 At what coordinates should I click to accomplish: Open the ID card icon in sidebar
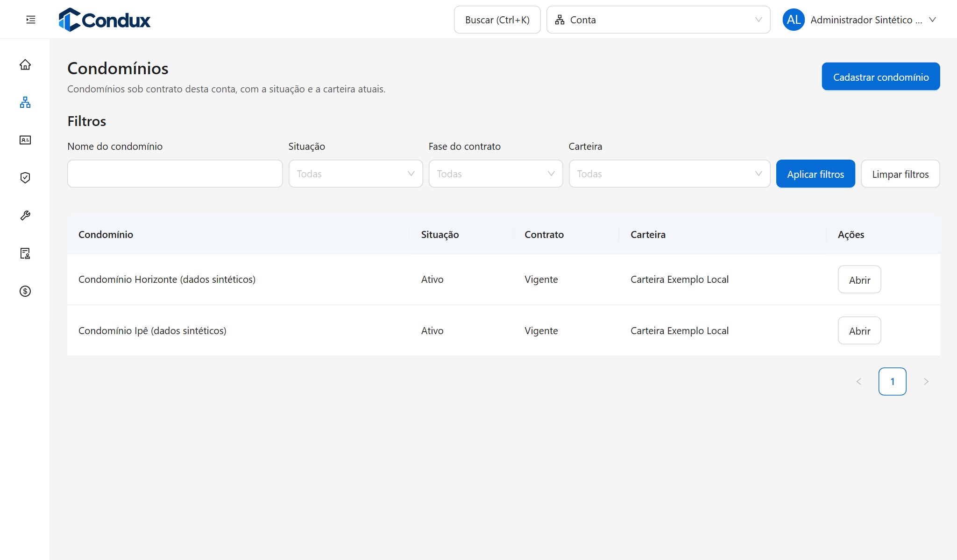(25, 140)
